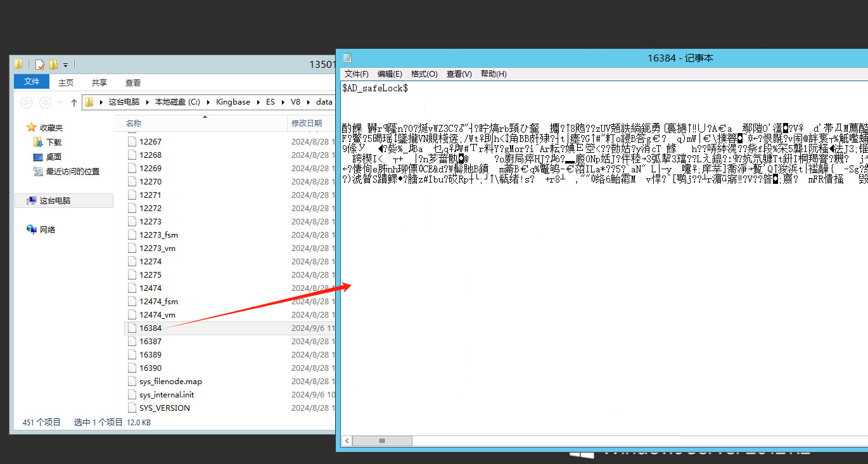The height and width of the screenshot is (464, 868).
Task: Expand the chevron after 这台电脑 in address bar
Action: [148, 102]
